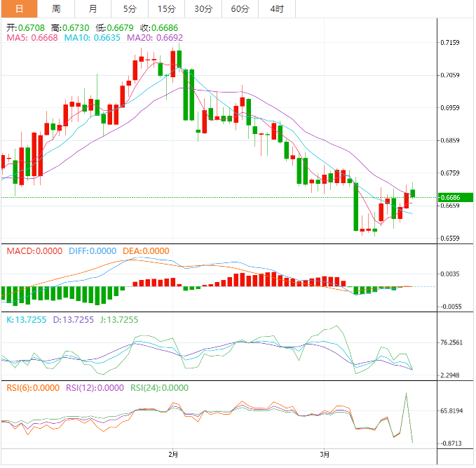This screenshot has width=476, height=468.
Task: Click the 65.8194 RSI axis label
Action: pyautogui.click(x=451, y=411)
